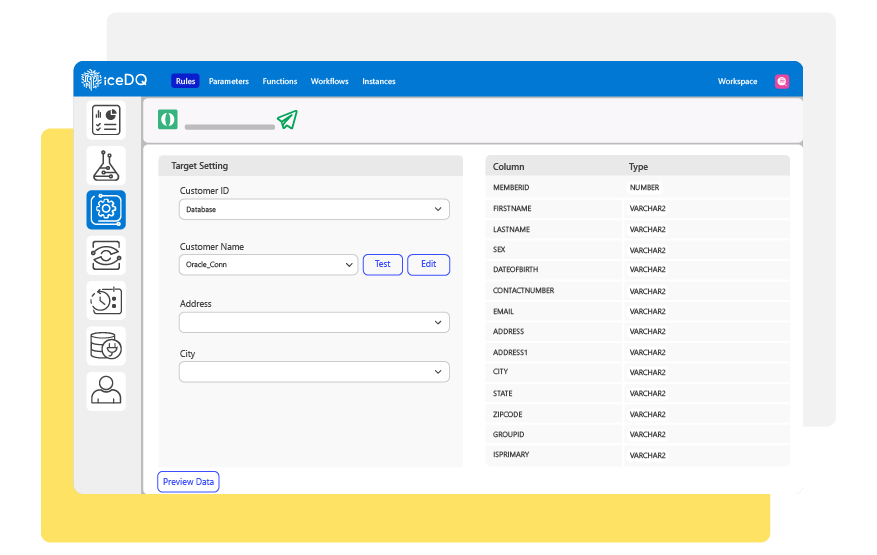Select the FIRSTNAME row
The width and height of the screenshot is (877, 555).
638,208
